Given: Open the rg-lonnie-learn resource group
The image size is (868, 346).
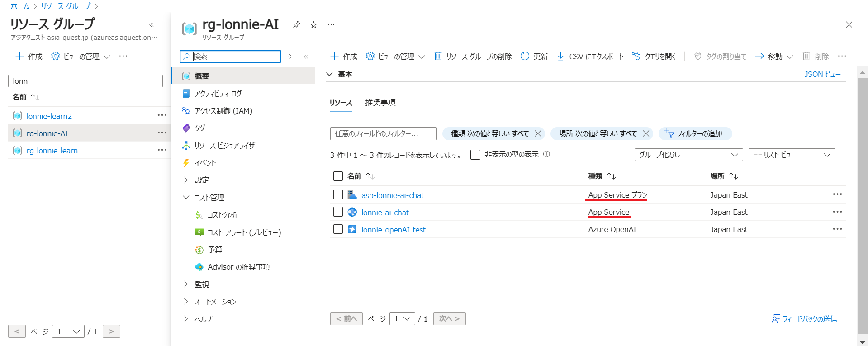Looking at the screenshot, I should (x=52, y=151).
